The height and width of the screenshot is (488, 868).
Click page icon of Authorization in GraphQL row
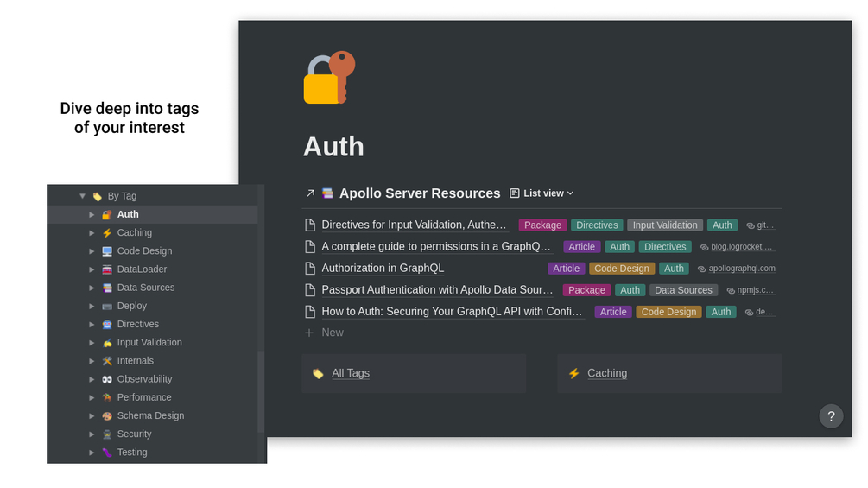click(310, 269)
